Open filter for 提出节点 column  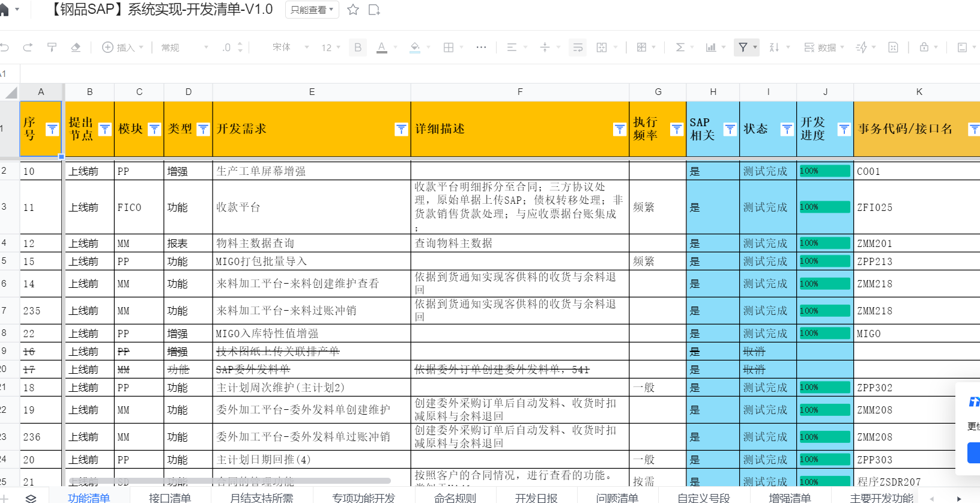pyautogui.click(x=104, y=129)
